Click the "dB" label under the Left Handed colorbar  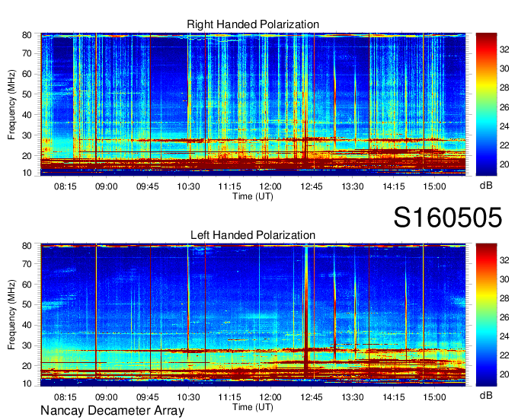(x=486, y=396)
